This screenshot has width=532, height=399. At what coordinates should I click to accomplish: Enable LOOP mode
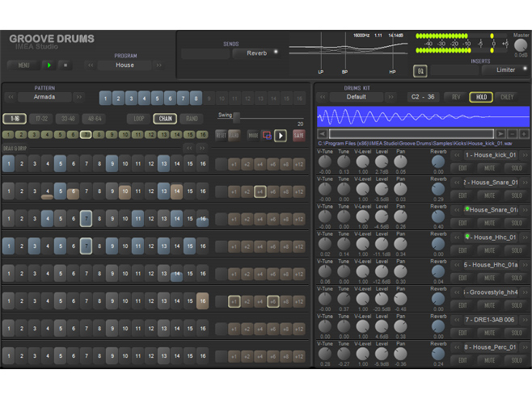(x=138, y=119)
